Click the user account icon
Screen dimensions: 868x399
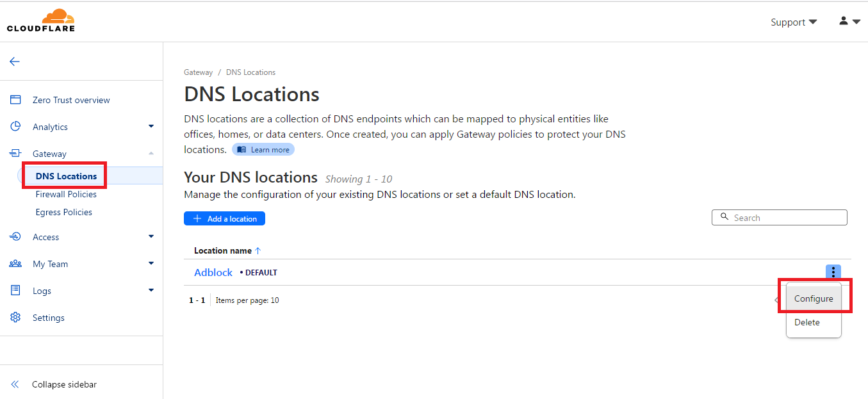point(844,21)
